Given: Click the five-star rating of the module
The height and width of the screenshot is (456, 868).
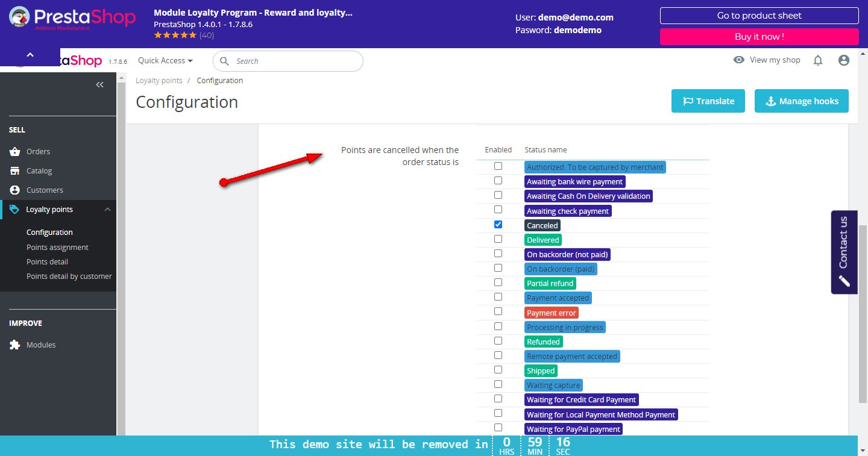Looking at the screenshot, I should (x=175, y=35).
